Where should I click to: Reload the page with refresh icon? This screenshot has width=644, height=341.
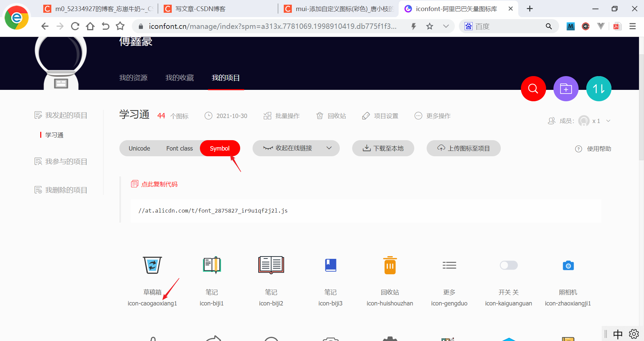click(75, 26)
